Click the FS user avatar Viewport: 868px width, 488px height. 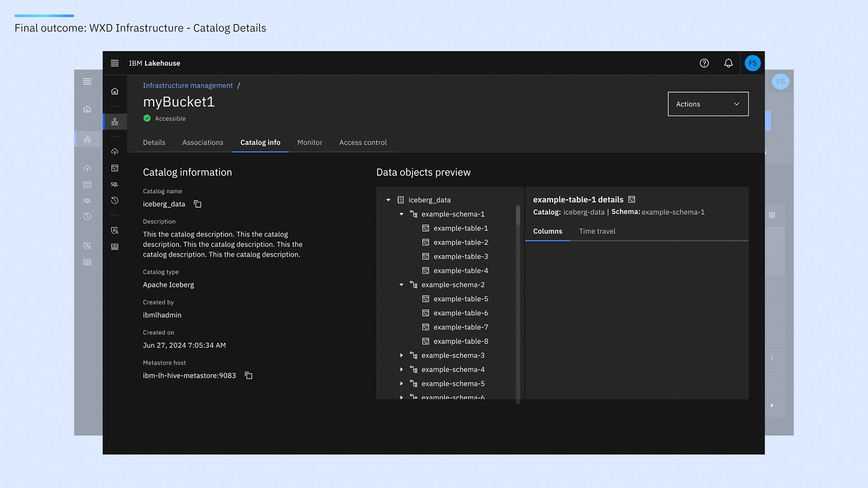pos(752,63)
